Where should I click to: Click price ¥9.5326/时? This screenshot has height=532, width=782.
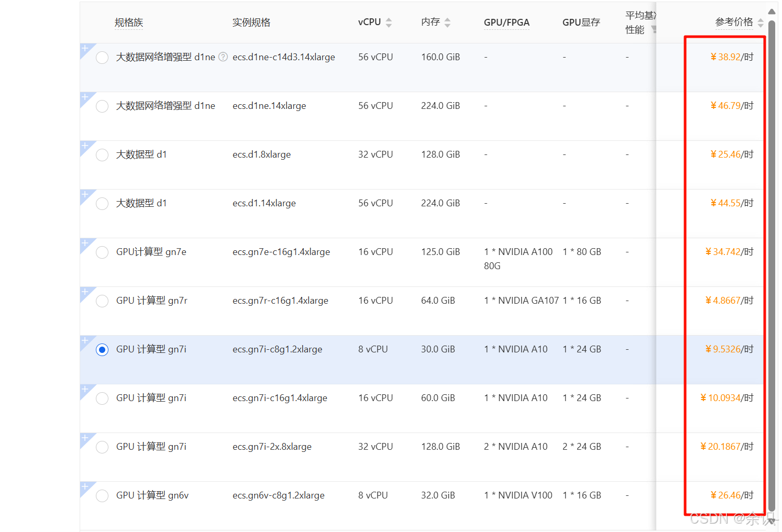tap(729, 349)
